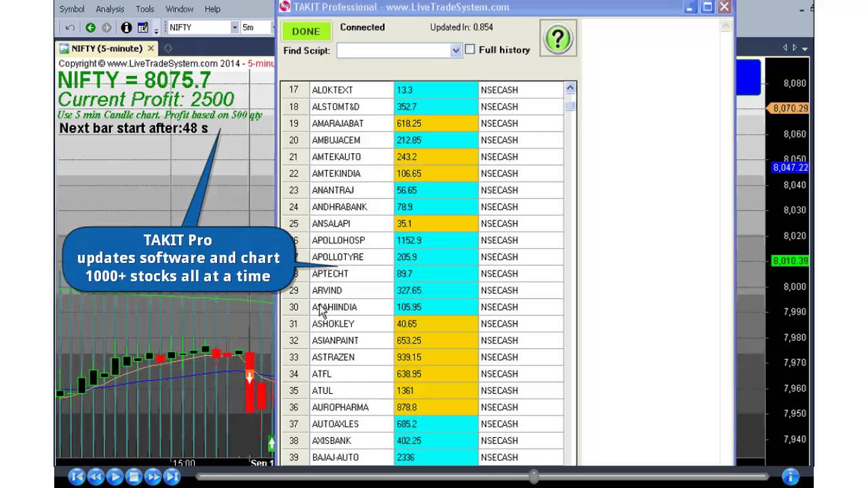Click the TAKIT Professional title bar icon
This screenshot has height=488, width=868.
point(285,7)
